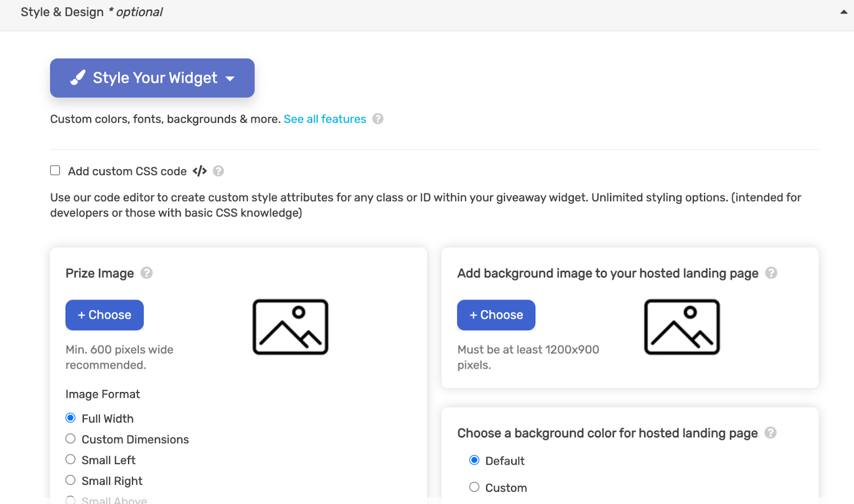Collapse the Style & Design section arrow
854x504 pixels.
(x=843, y=12)
